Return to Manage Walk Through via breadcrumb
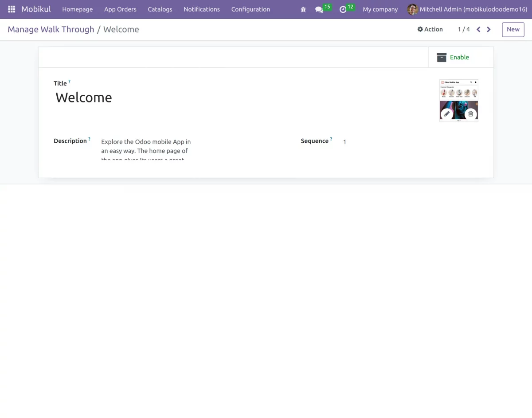 51,29
